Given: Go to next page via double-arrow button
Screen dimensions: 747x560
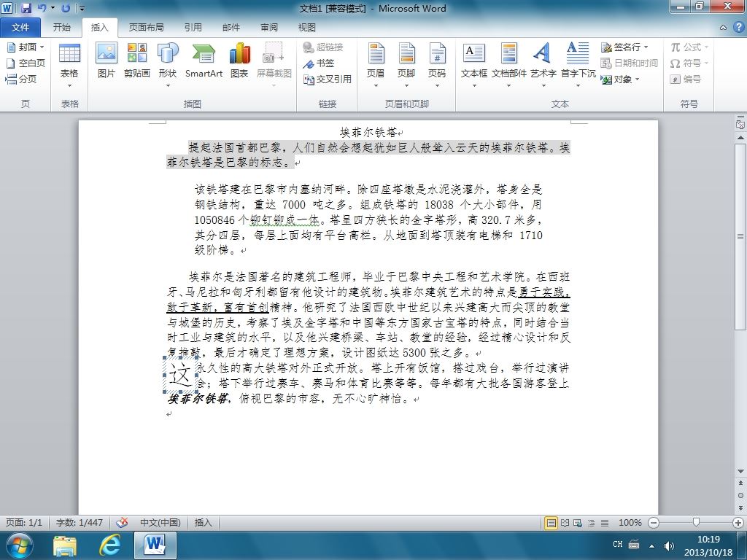Looking at the screenshot, I should pyautogui.click(x=740, y=507).
